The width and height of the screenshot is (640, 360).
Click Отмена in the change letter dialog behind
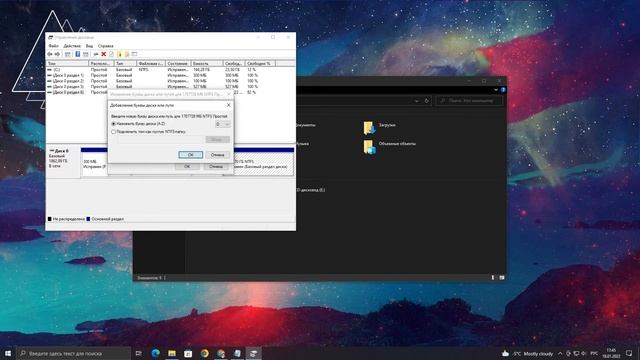point(216,167)
